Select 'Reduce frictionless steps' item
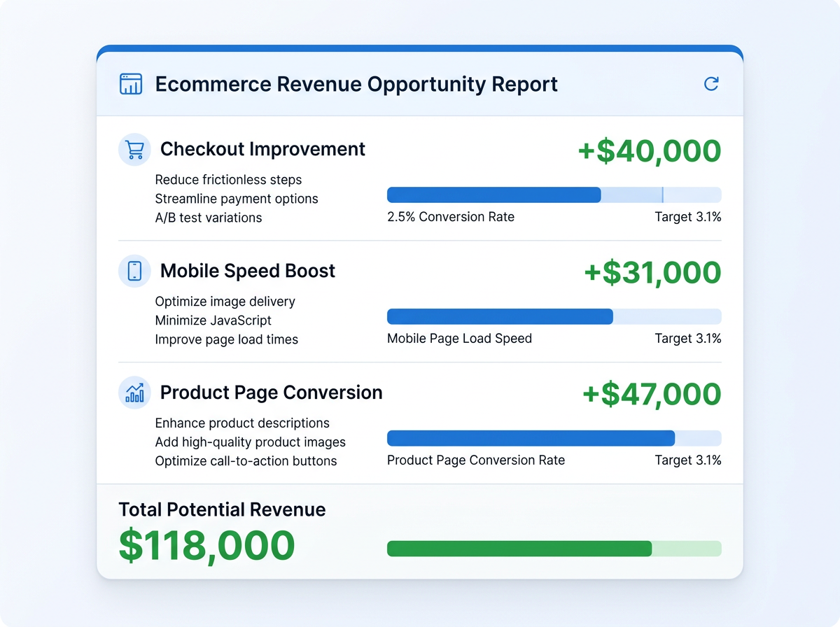This screenshot has height=627, width=840. coord(228,180)
